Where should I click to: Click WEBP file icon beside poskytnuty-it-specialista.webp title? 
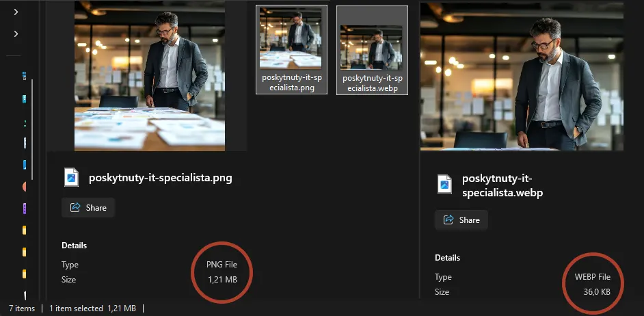(x=444, y=185)
